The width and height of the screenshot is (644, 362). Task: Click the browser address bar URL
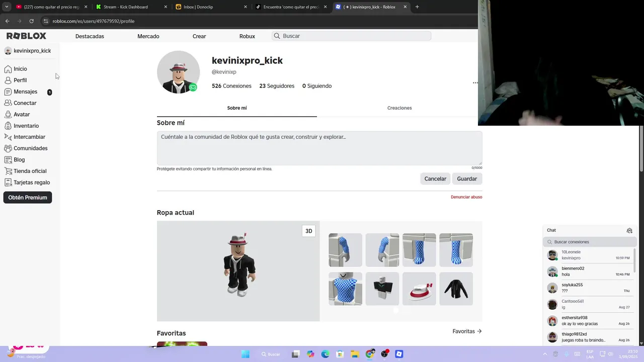click(x=93, y=21)
